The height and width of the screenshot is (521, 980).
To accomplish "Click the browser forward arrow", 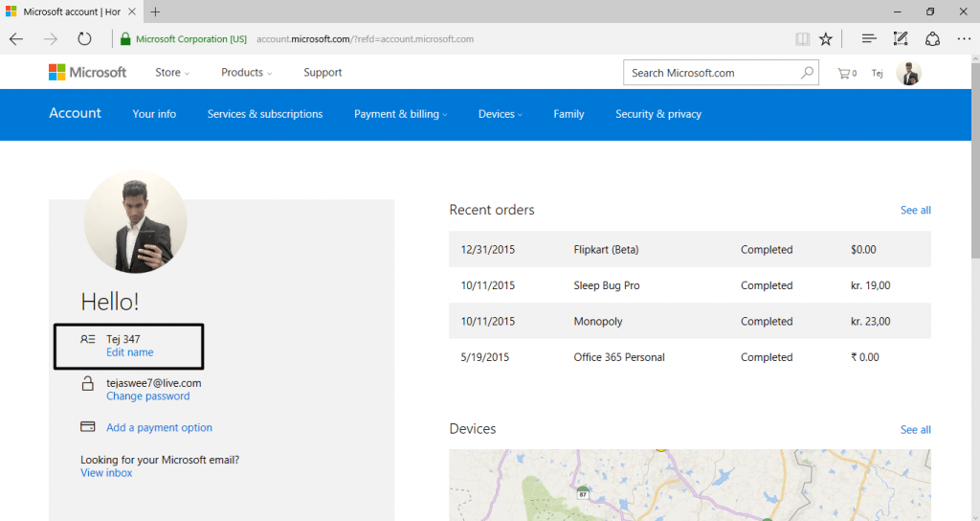I will (50, 38).
